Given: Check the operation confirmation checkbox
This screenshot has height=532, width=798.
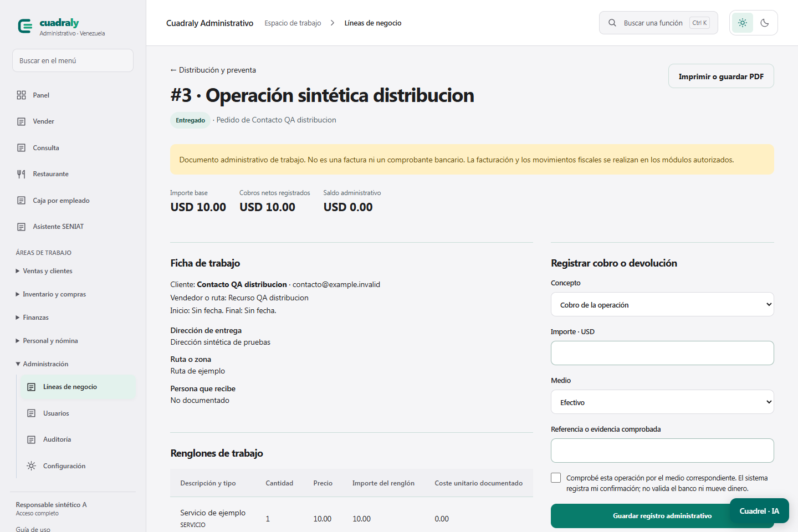Looking at the screenshot, I should (x=556, y=478).
